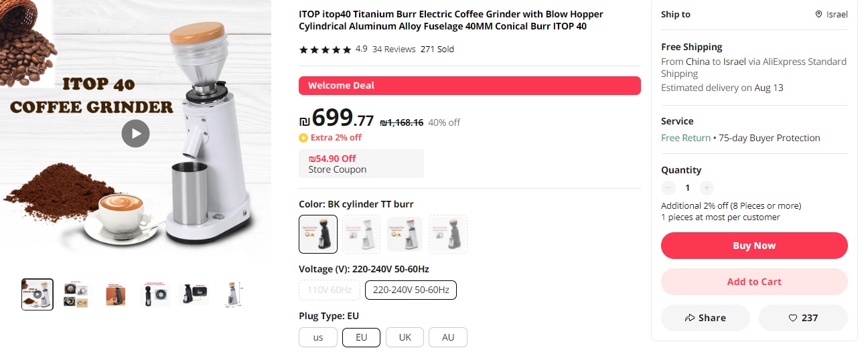View the second gallery thumbnail
This screenshot has width=868, height=360.
click(76, 294)
